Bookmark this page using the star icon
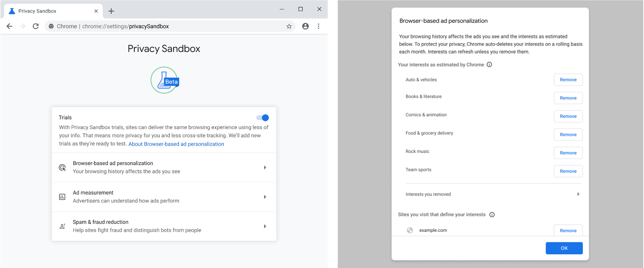Image resolution: width=644 pixels, height=268 pixels. (289, 26)
